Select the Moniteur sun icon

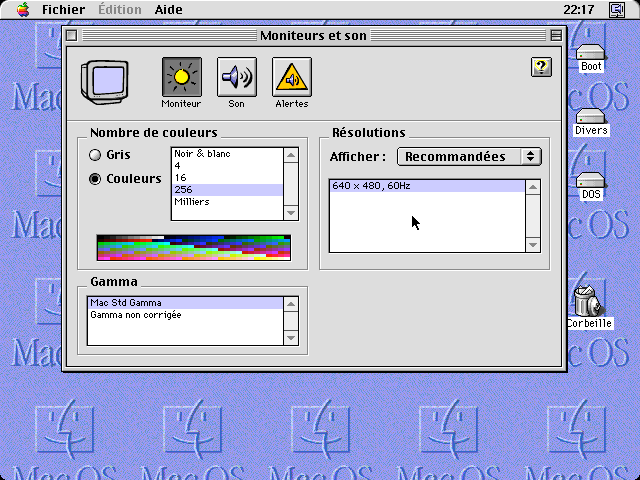182,77
